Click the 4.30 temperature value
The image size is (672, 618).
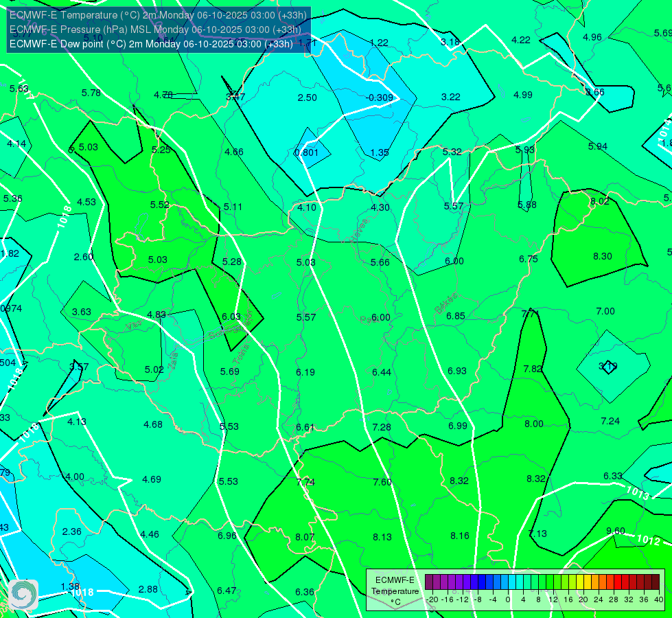pyautogui.click(x=380, y=207)
